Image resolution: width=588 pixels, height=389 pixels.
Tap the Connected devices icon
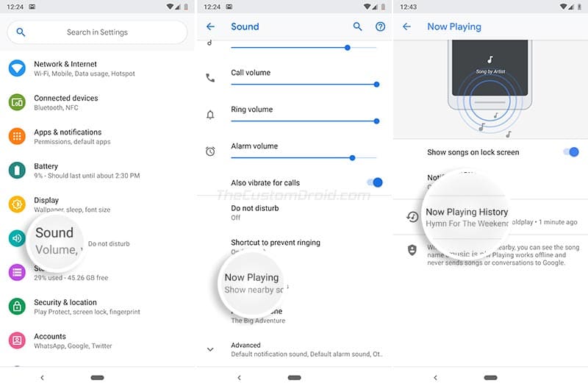pyautogui.click(x=17, y=102)
